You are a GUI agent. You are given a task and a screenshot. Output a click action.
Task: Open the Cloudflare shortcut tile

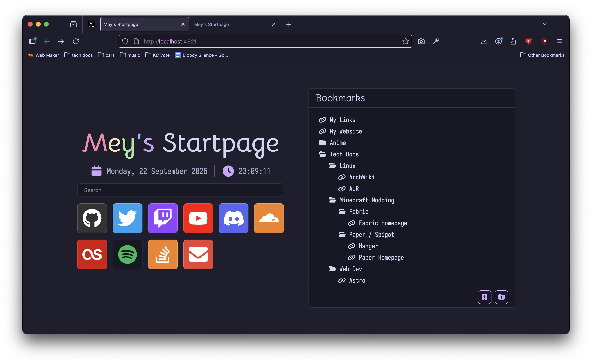click(x=269, y=218)
